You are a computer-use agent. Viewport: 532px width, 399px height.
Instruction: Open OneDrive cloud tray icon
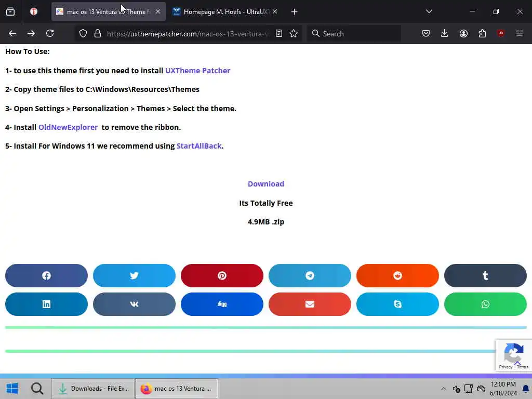481,389
